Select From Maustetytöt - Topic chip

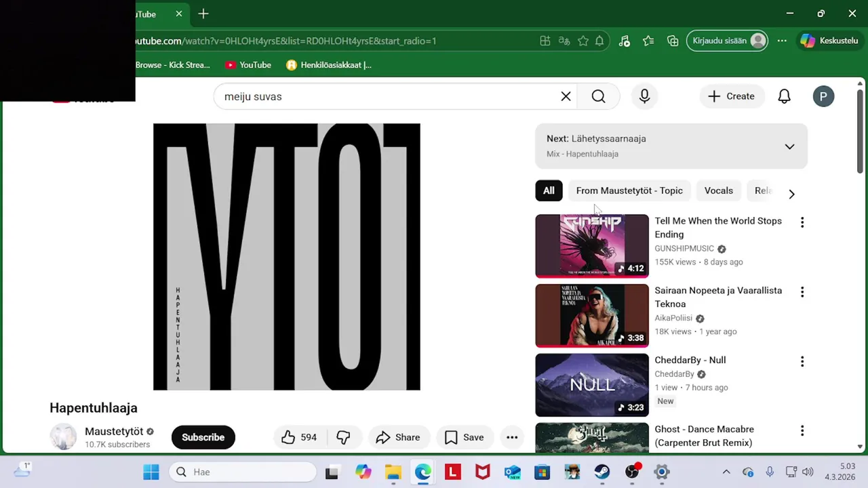tap(629, 190)
